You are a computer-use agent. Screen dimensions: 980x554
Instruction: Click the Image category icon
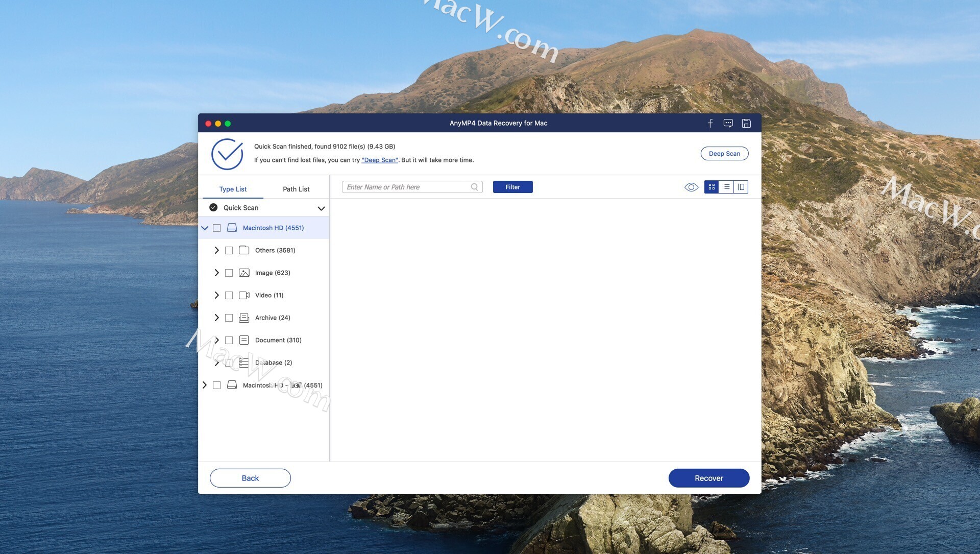(244, 273)
